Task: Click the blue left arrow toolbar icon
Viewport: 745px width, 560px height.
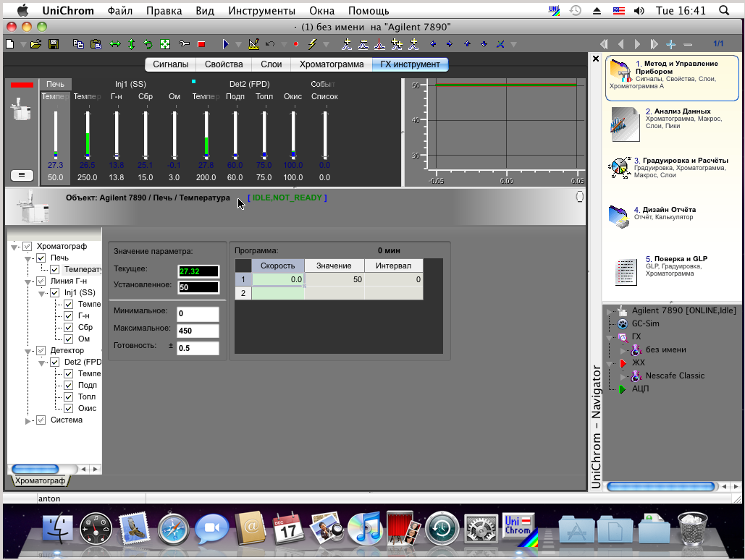Action: [x=433, y=44]
